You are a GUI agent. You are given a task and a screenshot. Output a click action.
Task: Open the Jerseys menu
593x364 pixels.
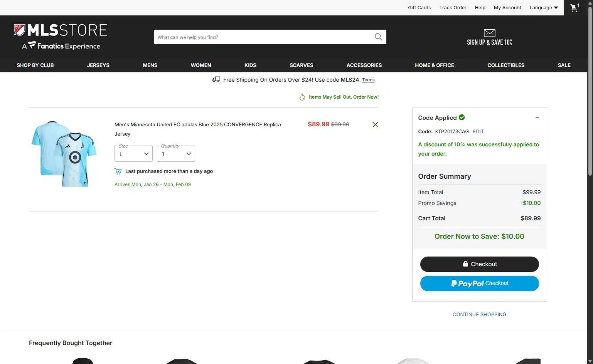point(98,65)
